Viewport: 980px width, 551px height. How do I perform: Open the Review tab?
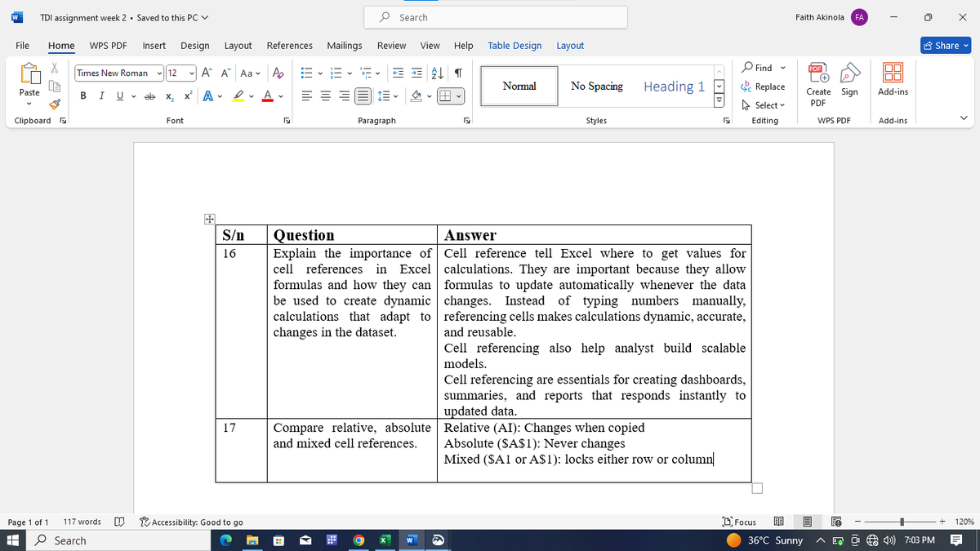(x=392, y=46)
